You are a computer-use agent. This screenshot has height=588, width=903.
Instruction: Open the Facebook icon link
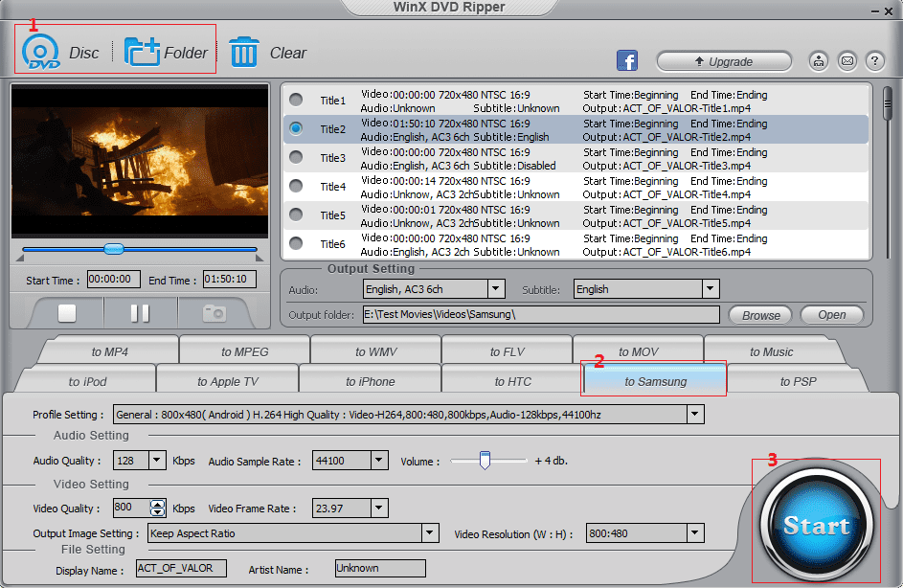(x=627, y=60)
